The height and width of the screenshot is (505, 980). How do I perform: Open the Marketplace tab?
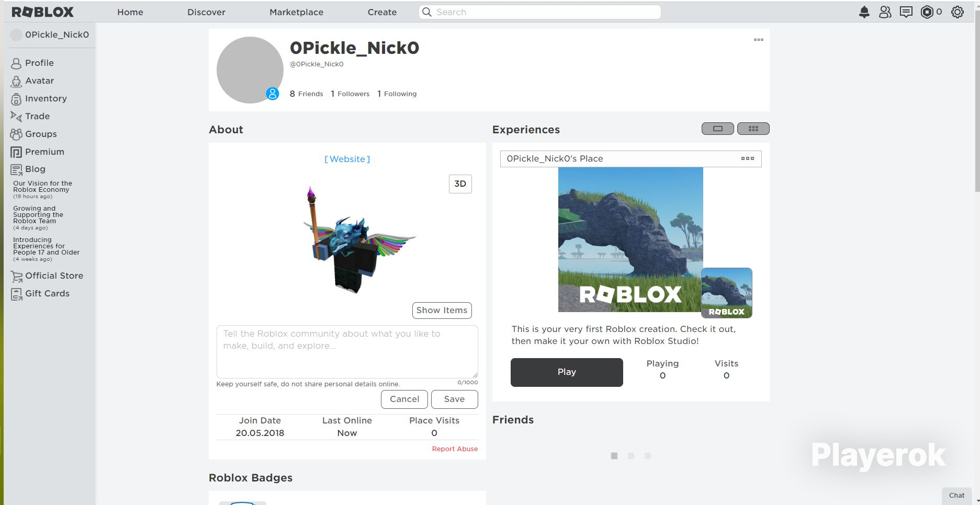(296, 12)
